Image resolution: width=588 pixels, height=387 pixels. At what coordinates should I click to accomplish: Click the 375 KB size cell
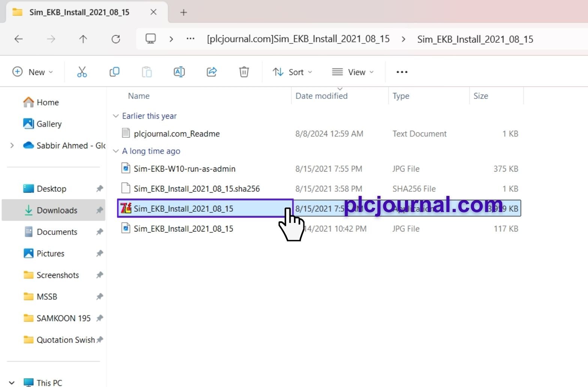coord(505,169)
